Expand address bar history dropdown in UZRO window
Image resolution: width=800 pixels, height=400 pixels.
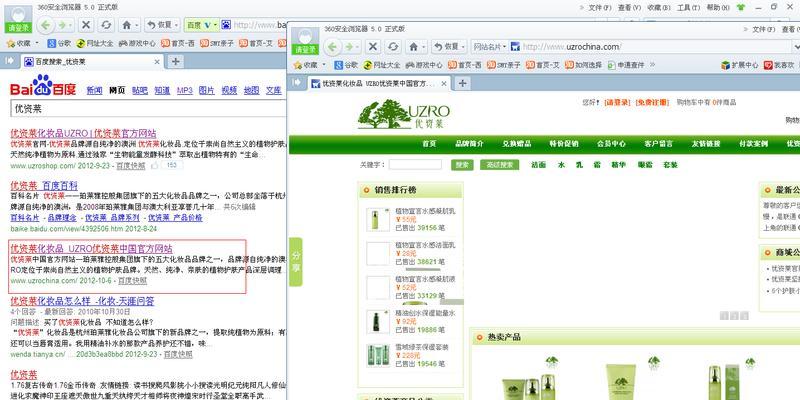pyautogui.click(x=795, y=46)
